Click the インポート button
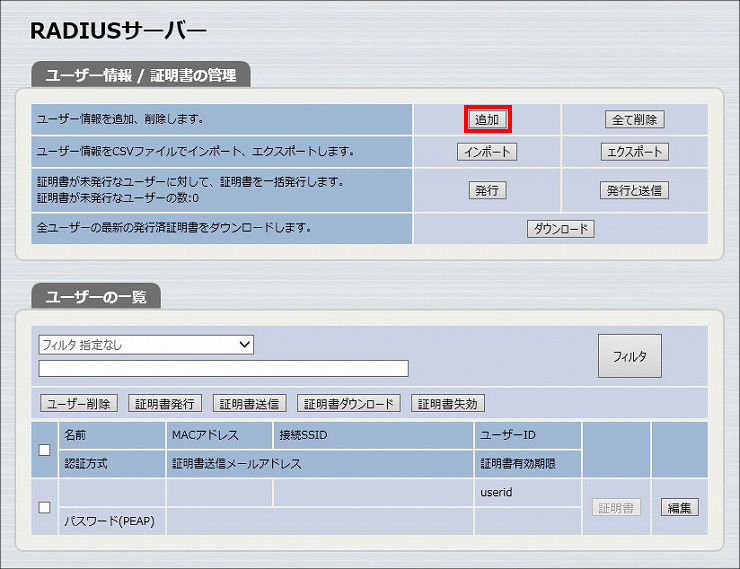 click(x=487, y=152)
